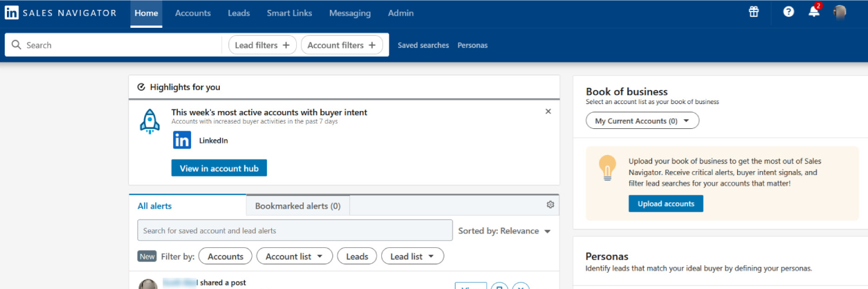
Task: Click the saved account and lead alerts search field
Action: [295, 231]
